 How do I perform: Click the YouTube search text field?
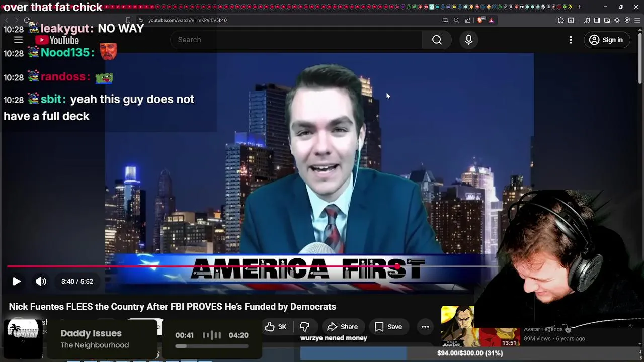coord(297,40)
